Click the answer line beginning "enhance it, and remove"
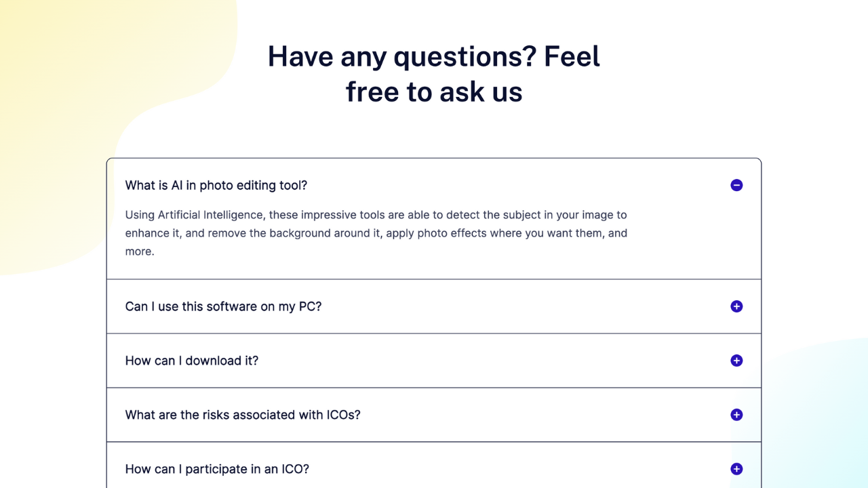868x488 pixels. click(x=376, y=233)
